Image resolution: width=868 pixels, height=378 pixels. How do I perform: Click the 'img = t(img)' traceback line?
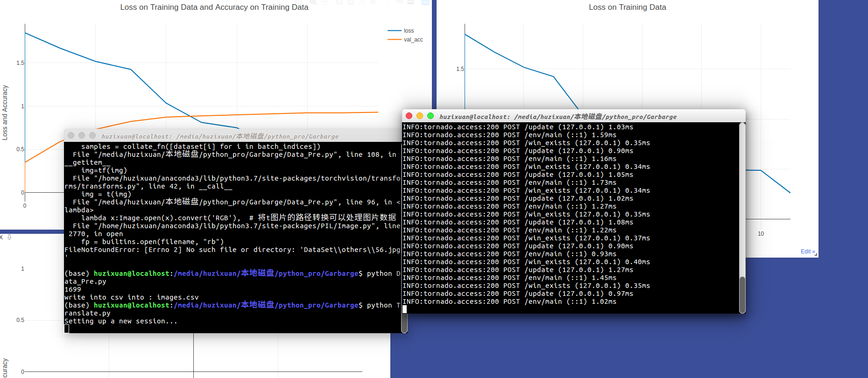106,194
